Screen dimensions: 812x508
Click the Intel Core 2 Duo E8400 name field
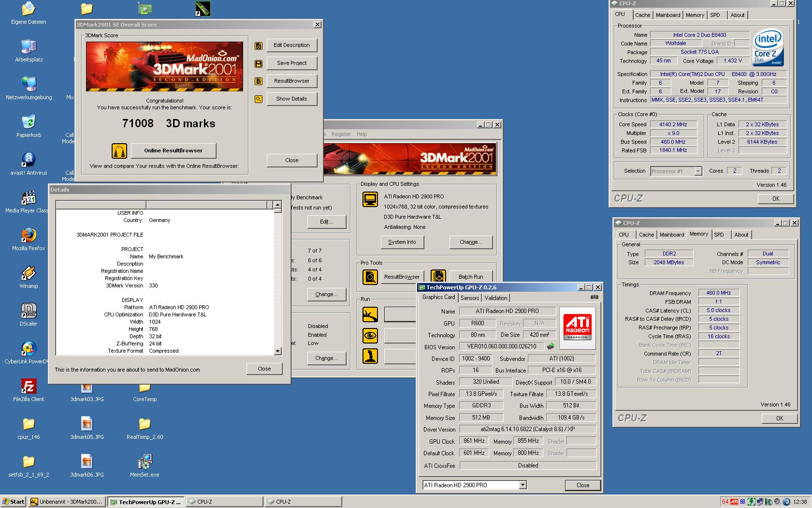click(699, 35)
